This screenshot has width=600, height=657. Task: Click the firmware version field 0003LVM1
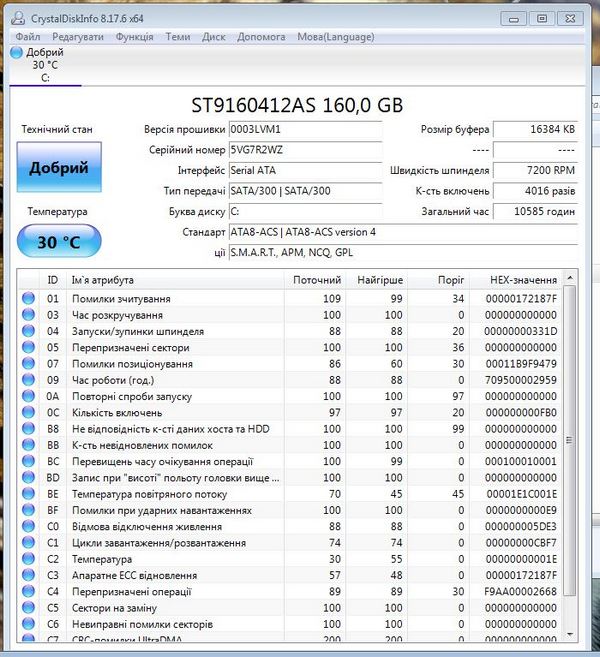(x=305, y=130)
